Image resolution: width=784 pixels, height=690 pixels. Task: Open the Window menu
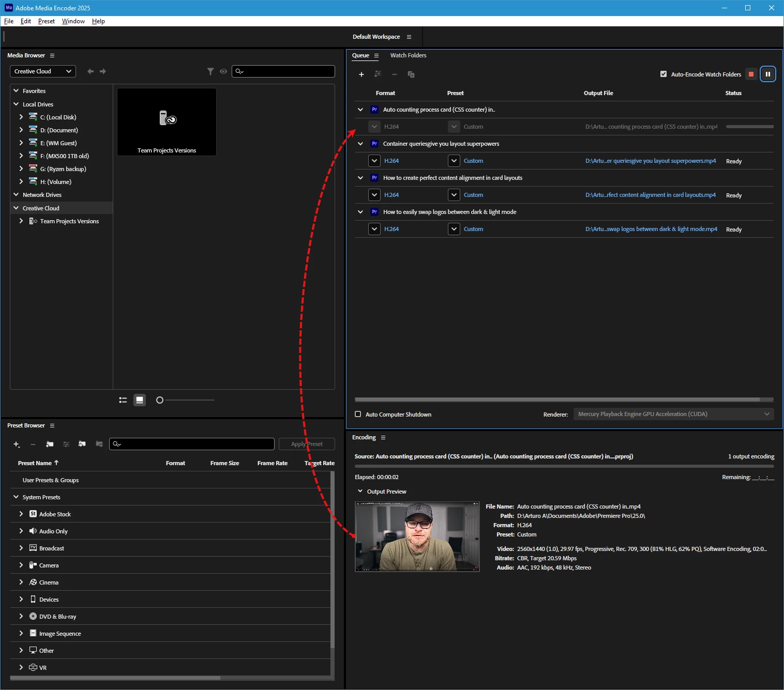pyautogui.click(x=73, y=21)
